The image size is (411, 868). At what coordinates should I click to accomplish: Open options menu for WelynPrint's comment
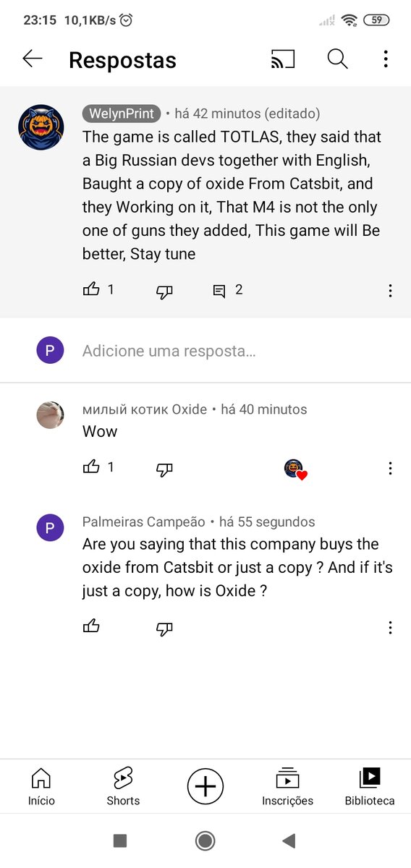[x=390, y=291]
